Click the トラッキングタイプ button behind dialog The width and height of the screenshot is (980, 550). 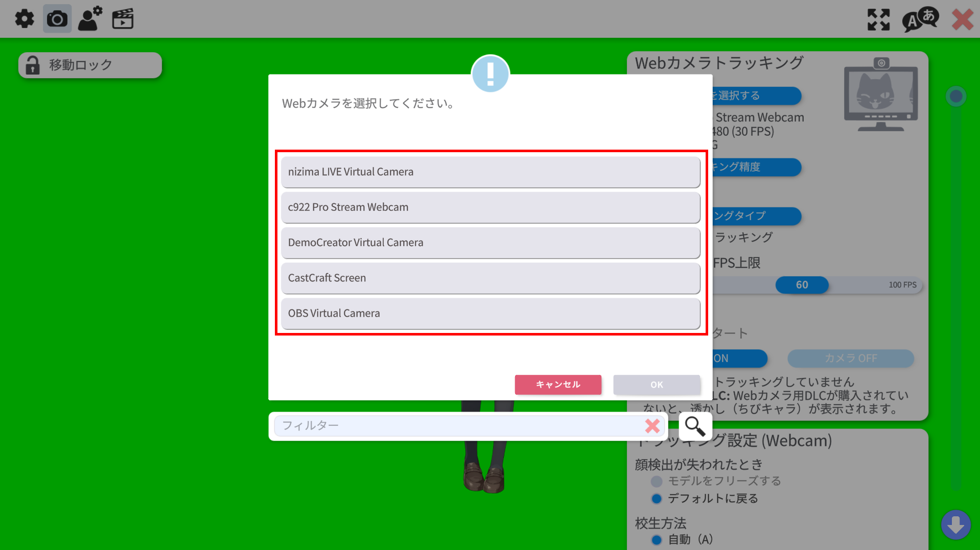pyautogui.click(x=757, y=216)
